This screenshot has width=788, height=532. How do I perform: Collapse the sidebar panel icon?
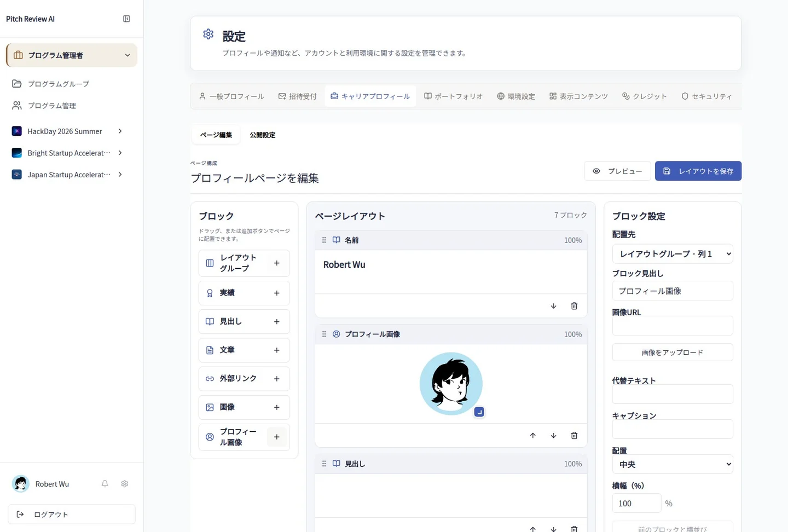coord(126,19)
